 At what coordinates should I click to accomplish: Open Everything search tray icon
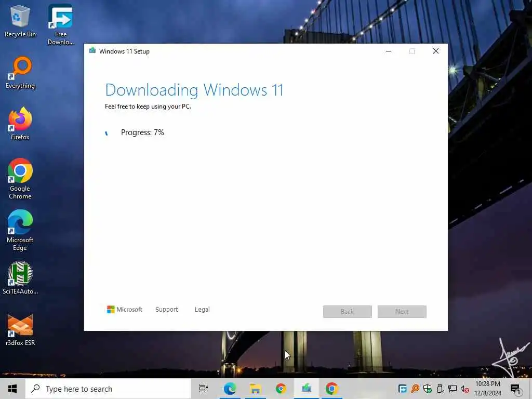pyautogui.click(x=415, y=389)
